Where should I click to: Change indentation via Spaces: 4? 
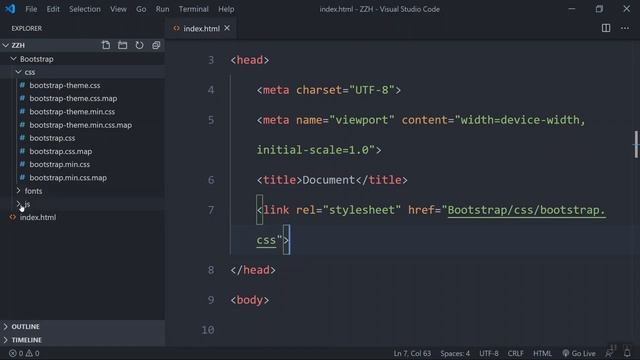(x=455, y=353)
